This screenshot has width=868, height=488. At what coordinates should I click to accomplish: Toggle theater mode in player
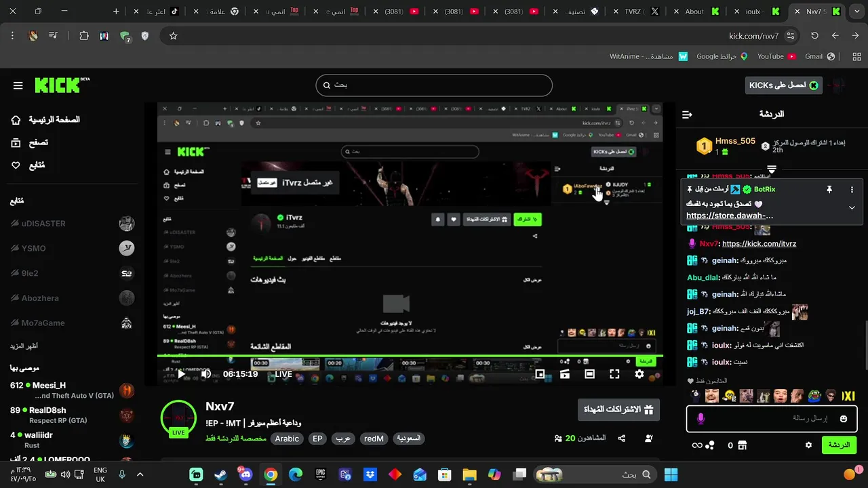(589, 373)
